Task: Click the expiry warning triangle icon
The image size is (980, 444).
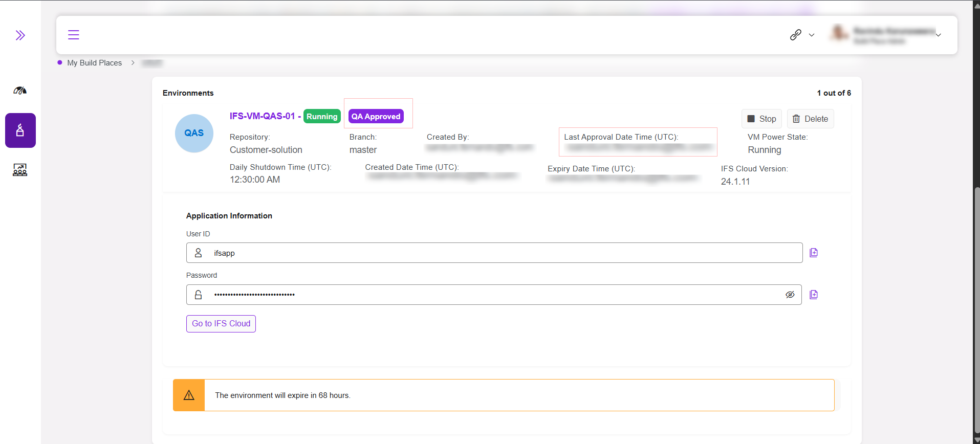Action: [x=189, y=395]
